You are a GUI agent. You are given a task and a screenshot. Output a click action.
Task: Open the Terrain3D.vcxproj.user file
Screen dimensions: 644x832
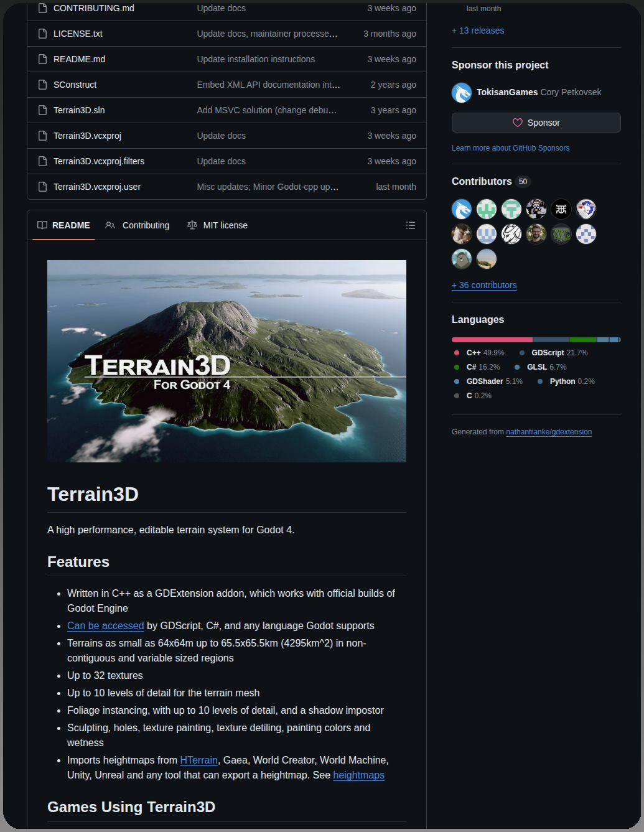point(97,187)
